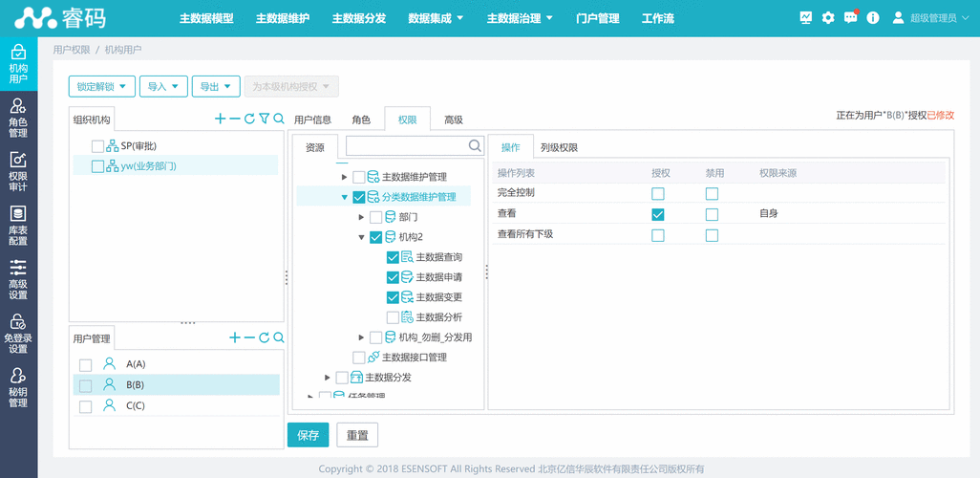Open the messages icon in top bar

[850, 18]
